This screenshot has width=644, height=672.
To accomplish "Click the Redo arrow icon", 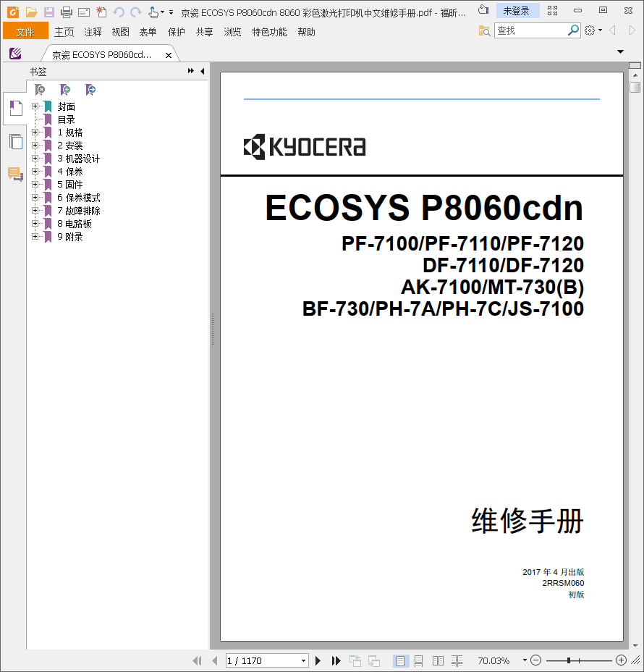I will point(136,12).
